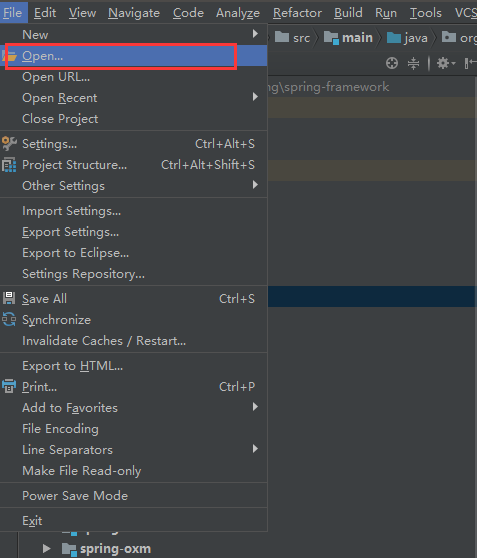Open the View menu

tap(82, 13)
